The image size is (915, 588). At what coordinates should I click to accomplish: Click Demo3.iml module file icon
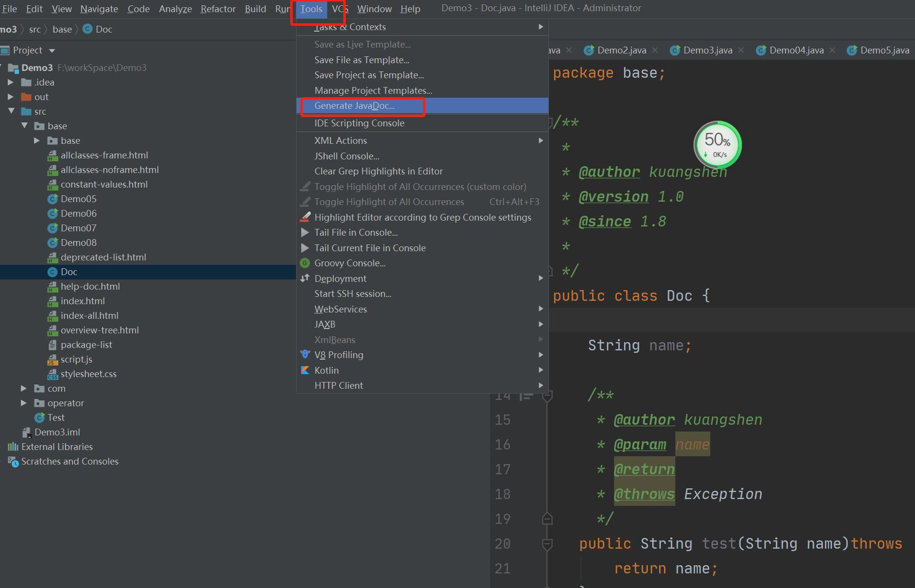27,432
